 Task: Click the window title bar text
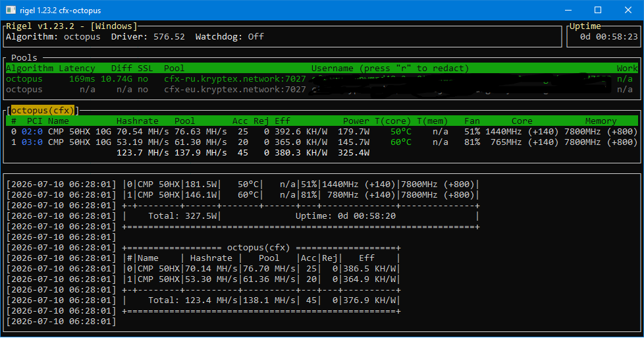[x=61, y=11]
